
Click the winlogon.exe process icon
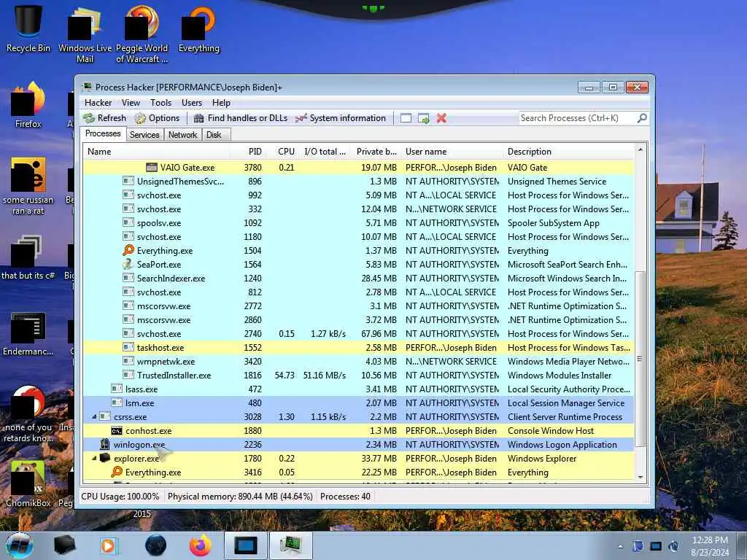pos(105,444)
